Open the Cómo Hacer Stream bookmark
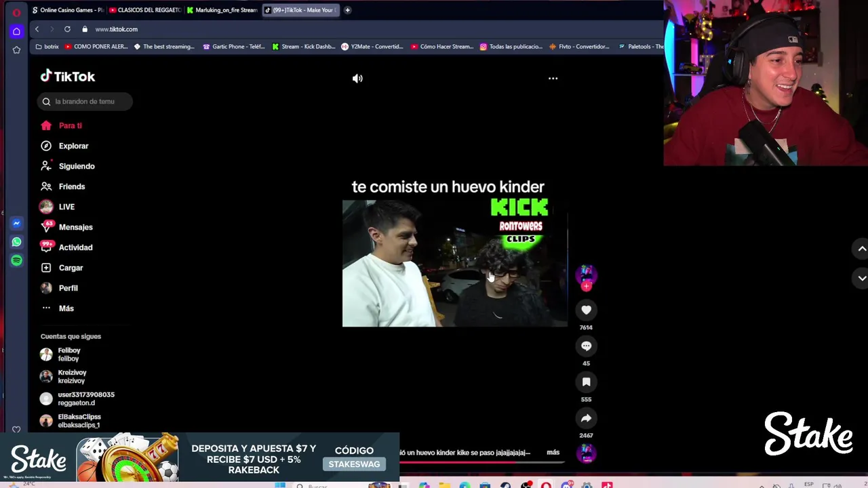The height and width of the screenshot is (488, 868). click(x=442, y=47)
